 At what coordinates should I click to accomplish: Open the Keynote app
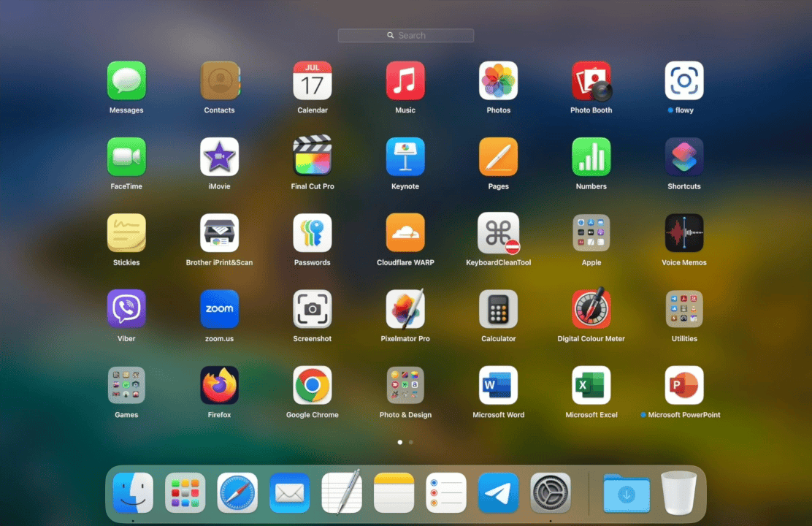click(405, 156)
